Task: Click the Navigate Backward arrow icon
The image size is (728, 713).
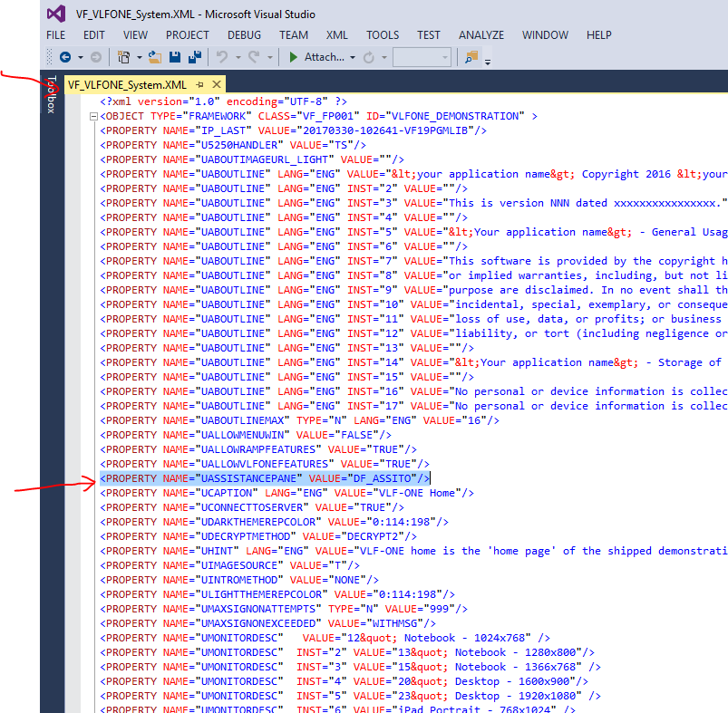Action: pyautogui.click(x=65, y=57)
